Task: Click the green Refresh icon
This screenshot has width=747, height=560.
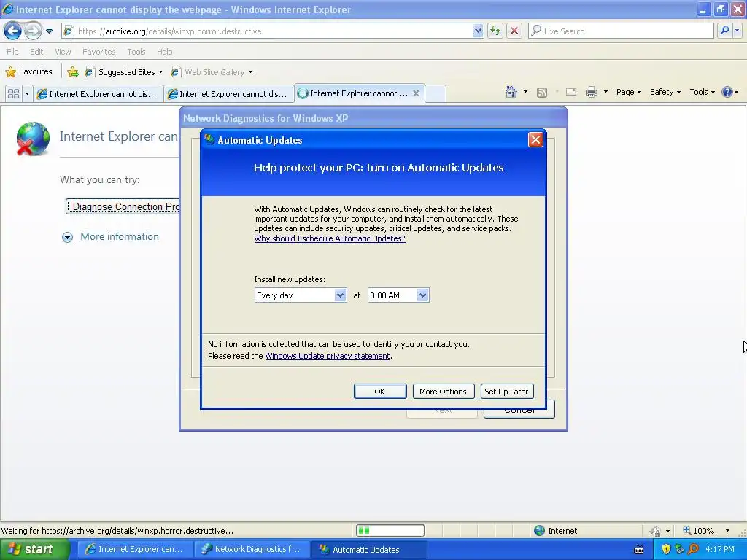Action: pyautogui.click(x=495, y=31)
